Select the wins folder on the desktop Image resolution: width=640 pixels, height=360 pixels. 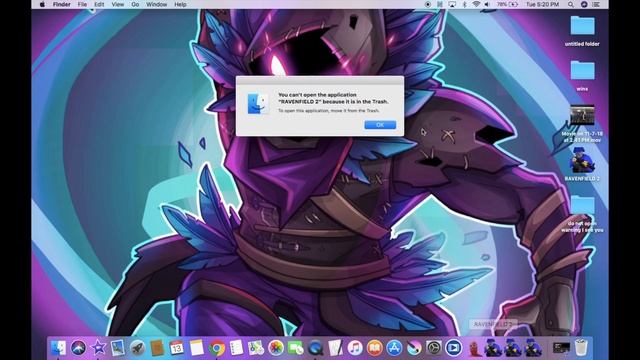(x=582, y=76)
